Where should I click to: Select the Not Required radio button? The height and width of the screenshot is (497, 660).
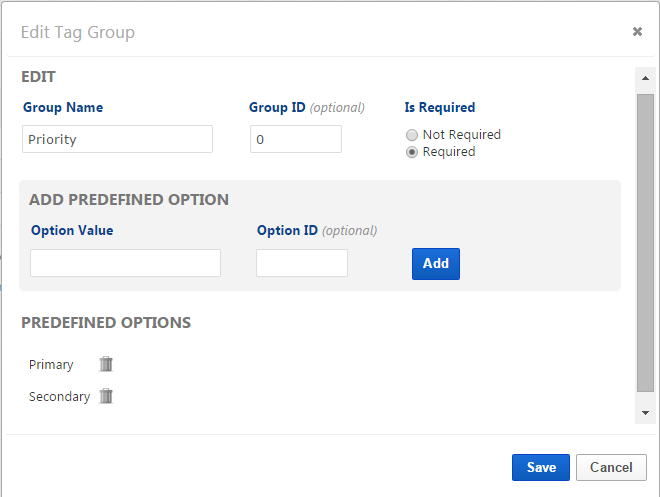[x=411, y=135]
